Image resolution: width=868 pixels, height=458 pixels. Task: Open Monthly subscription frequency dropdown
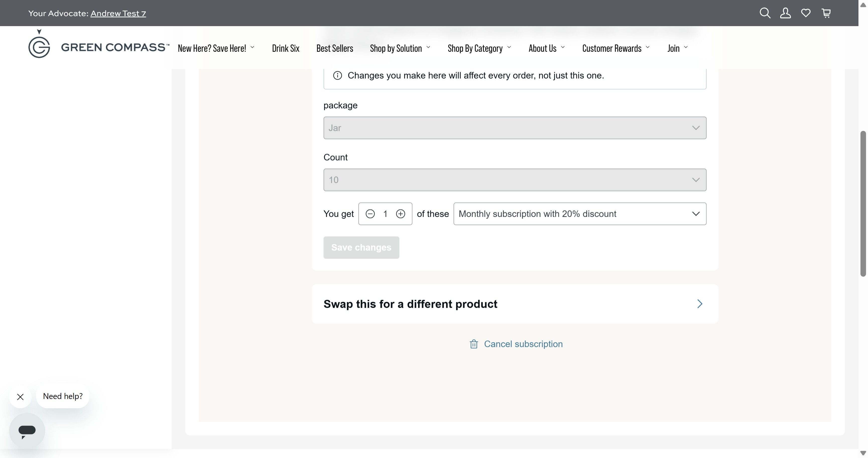[x=580, y=214]
